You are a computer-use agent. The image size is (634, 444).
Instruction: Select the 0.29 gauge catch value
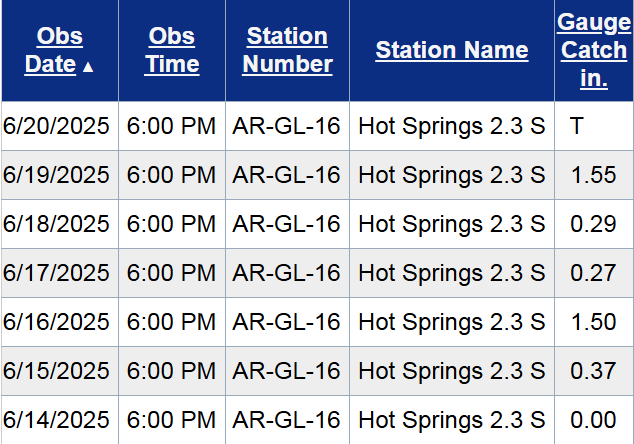click(593, 224)
